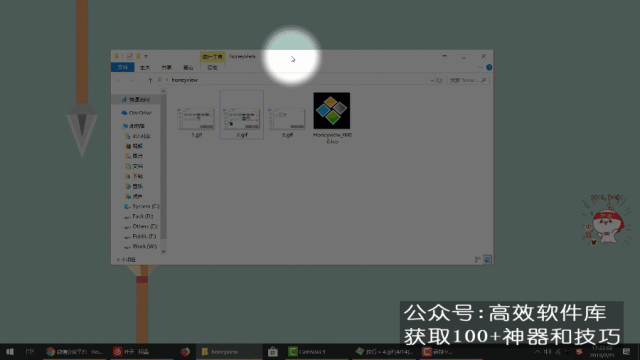The height and width of the screenshot is (360, 640).
Task: Click navigation pane scroll up arrow
Action: (163, 91)
